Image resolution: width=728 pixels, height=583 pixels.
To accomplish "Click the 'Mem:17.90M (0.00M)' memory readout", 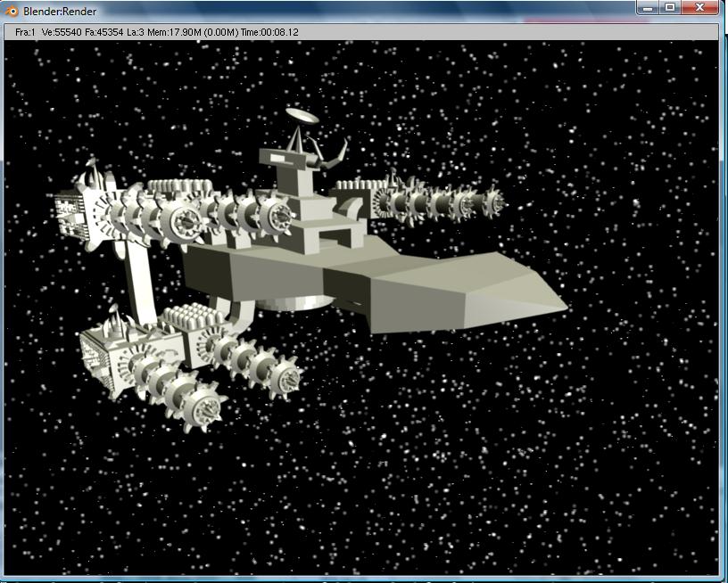I will [x=193, y=32].
